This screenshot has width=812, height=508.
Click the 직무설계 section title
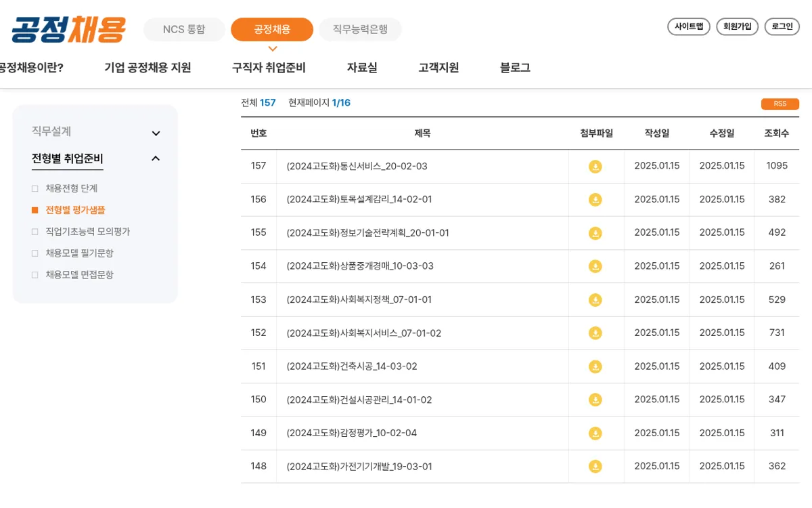[x=51, y=131]
